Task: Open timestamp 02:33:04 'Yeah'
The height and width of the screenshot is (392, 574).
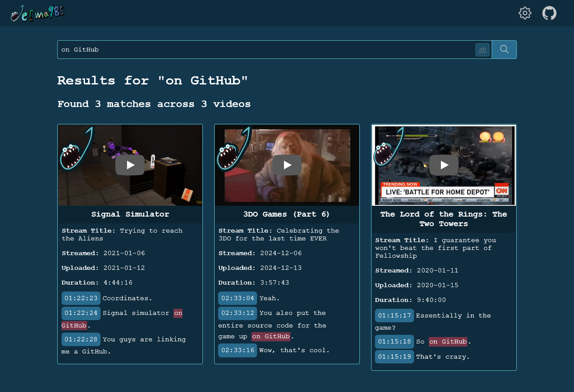Action: point(237,298)
